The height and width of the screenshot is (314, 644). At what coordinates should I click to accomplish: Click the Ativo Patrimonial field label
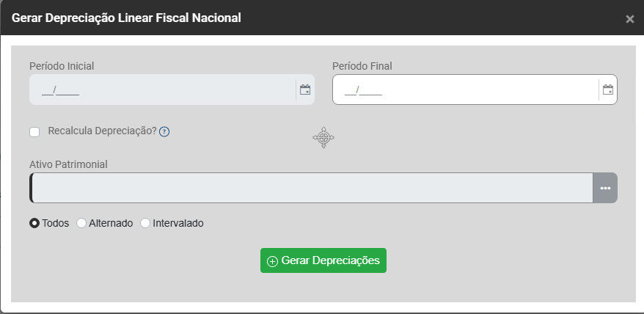(x=68, y=164)
